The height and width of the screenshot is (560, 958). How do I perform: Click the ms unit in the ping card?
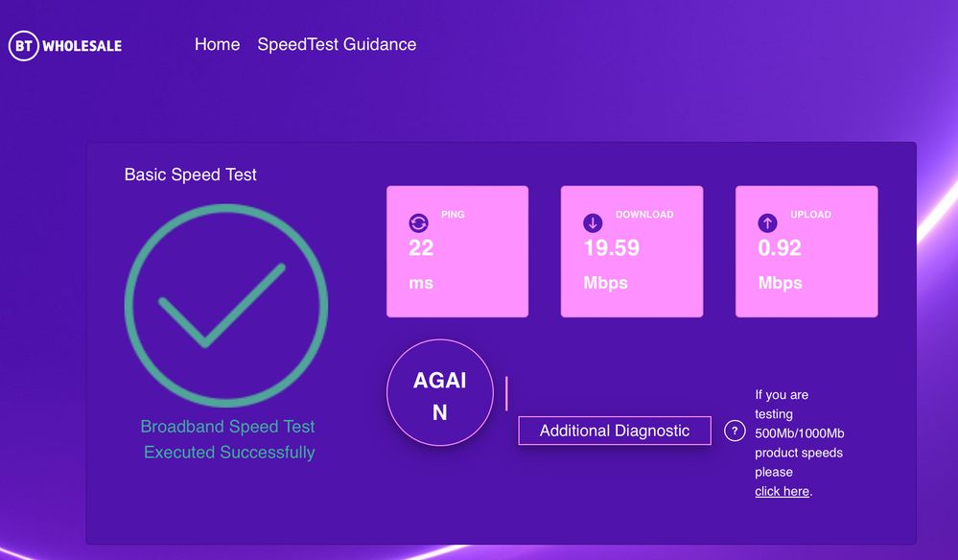pos(421,283)
